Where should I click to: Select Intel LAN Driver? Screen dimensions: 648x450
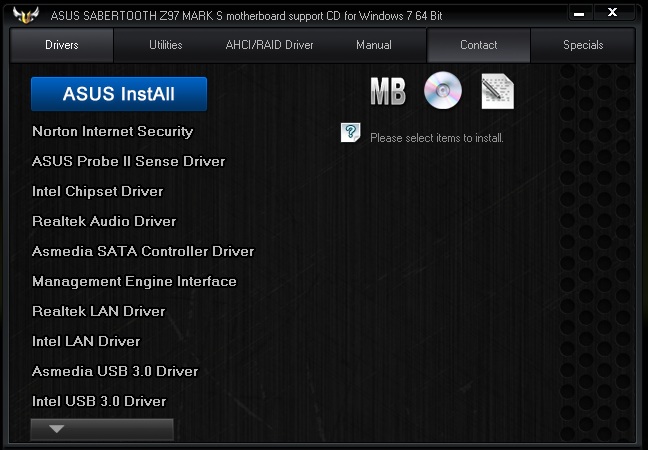point(86,341)
